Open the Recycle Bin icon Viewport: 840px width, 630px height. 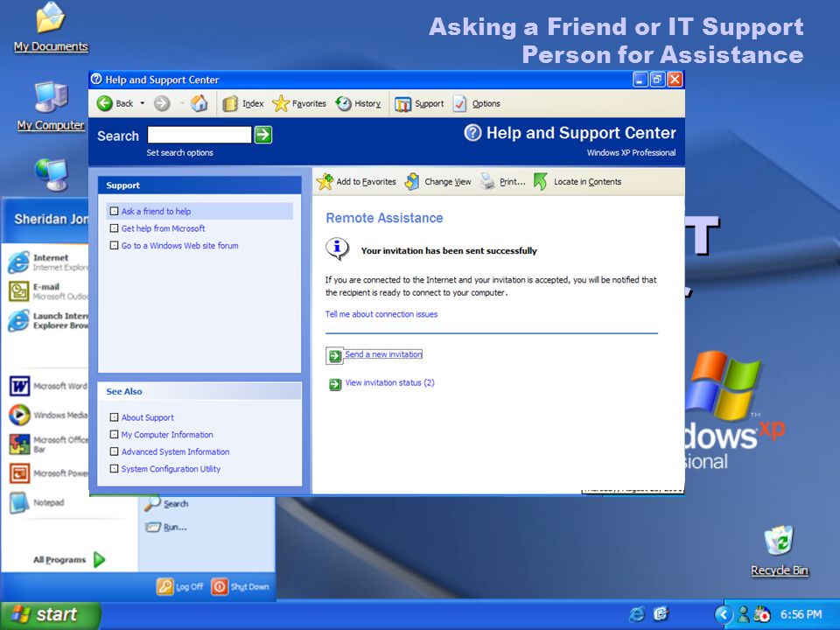(779, 550)
